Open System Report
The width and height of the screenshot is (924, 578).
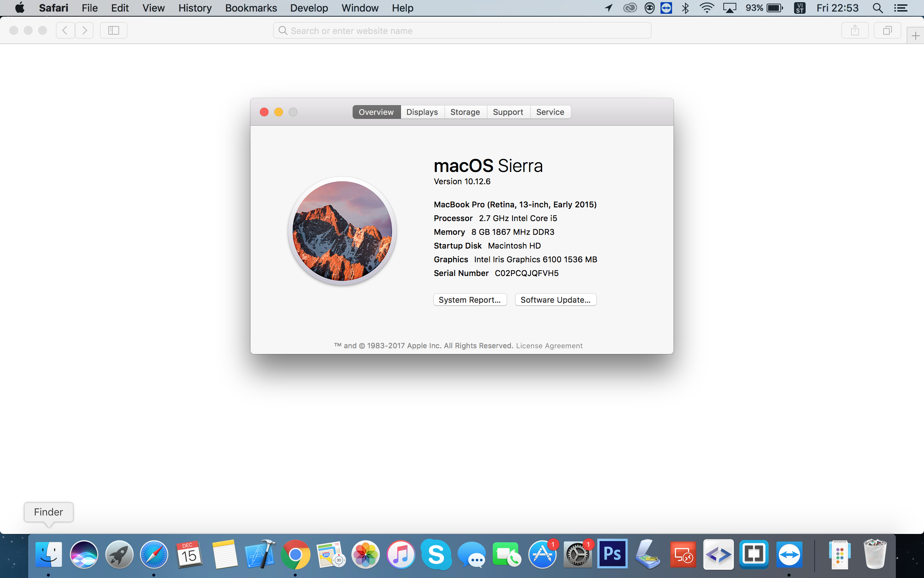coord(470,300)
